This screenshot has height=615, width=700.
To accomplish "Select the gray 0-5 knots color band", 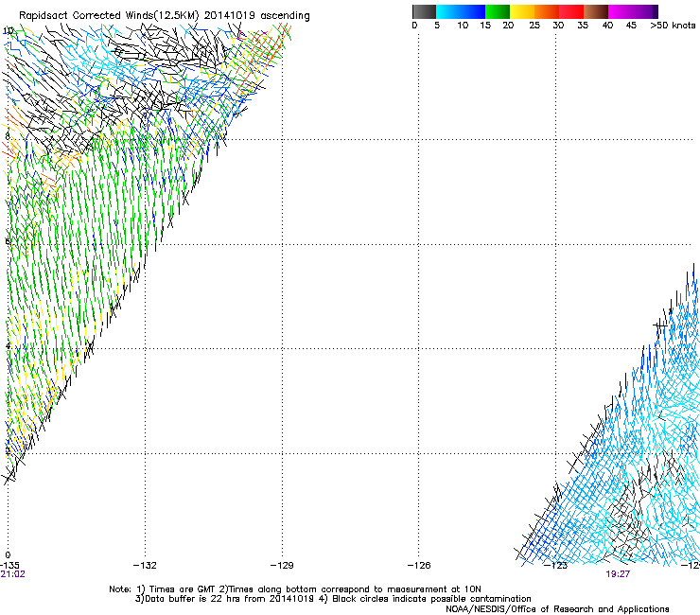I will point(424,11).
